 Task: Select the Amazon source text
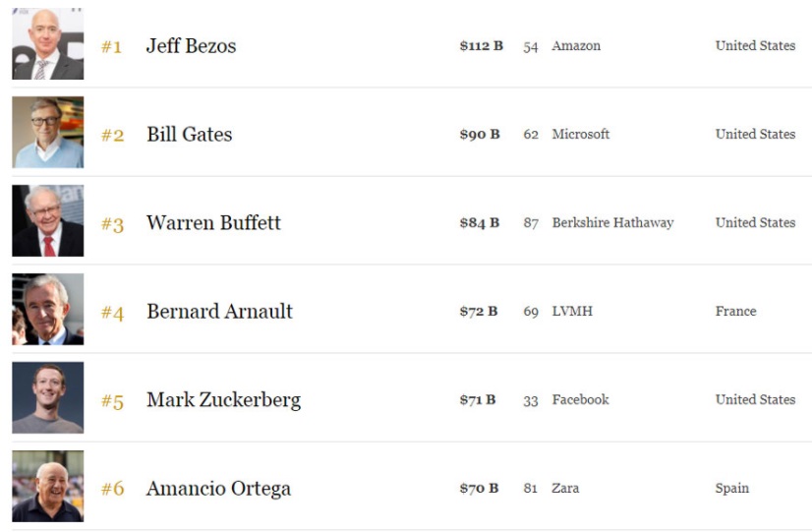coord(576,46)
